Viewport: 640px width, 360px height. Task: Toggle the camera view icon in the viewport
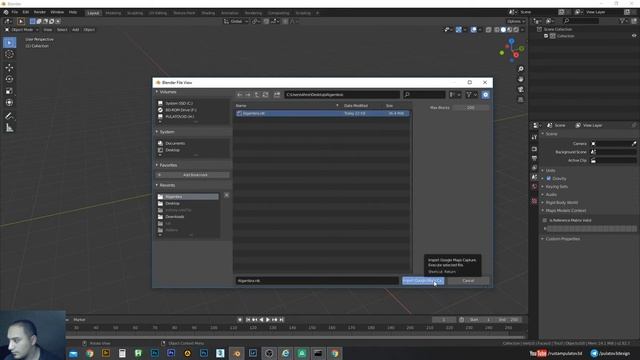point(520,89)
